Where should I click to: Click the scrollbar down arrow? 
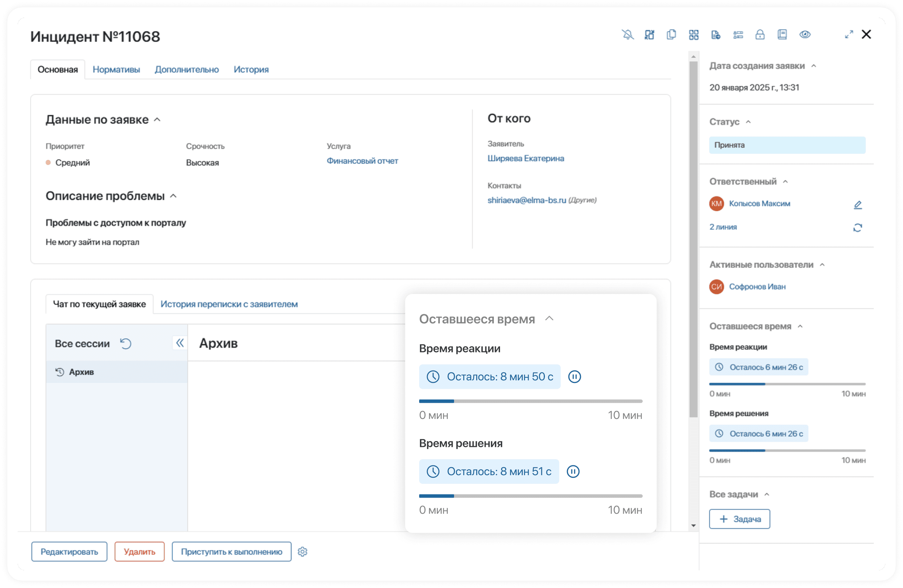click(693, 526)
